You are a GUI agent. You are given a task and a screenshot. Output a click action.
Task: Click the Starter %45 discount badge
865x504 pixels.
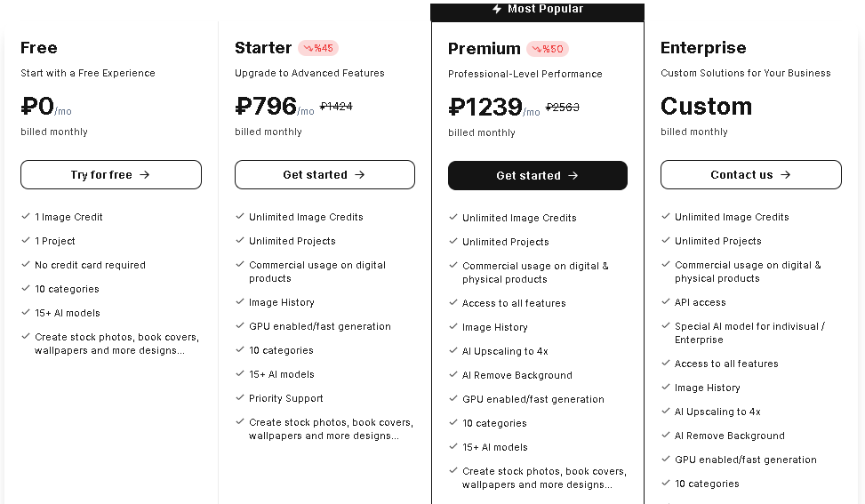coord(318,49)
